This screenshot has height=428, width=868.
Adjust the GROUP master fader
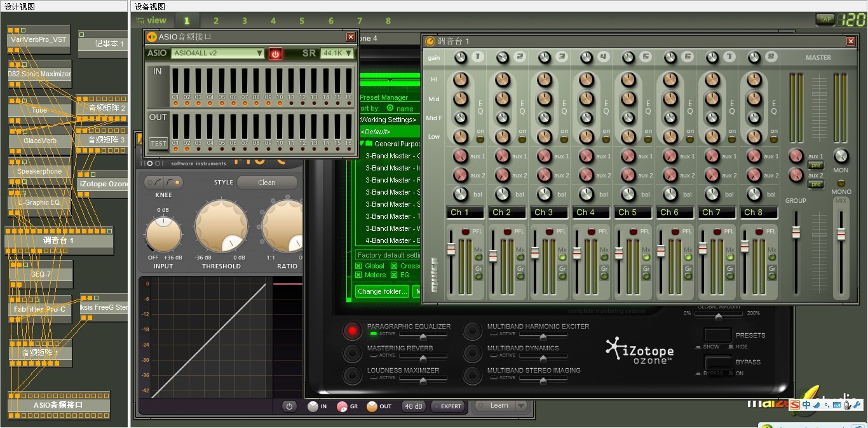pos(796,232)
